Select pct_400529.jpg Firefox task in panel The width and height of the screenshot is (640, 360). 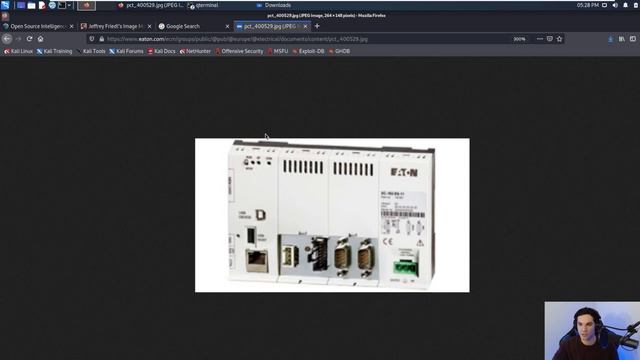151,5
